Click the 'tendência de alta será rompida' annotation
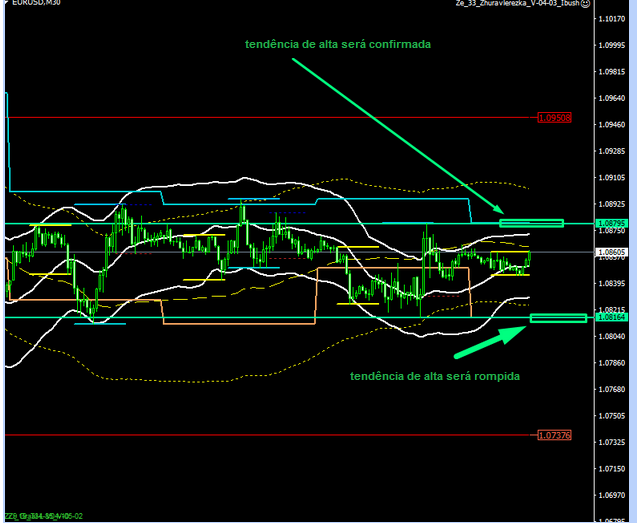Screen dimensions: 637x523 click(434, 376)
